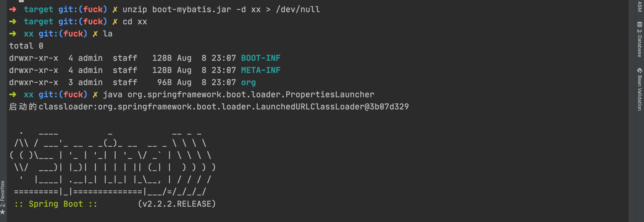Click the BOOT-INF directory name
The height and width of the screenshot is (222, 644).
pyautogui.click(x=260, y=58)
